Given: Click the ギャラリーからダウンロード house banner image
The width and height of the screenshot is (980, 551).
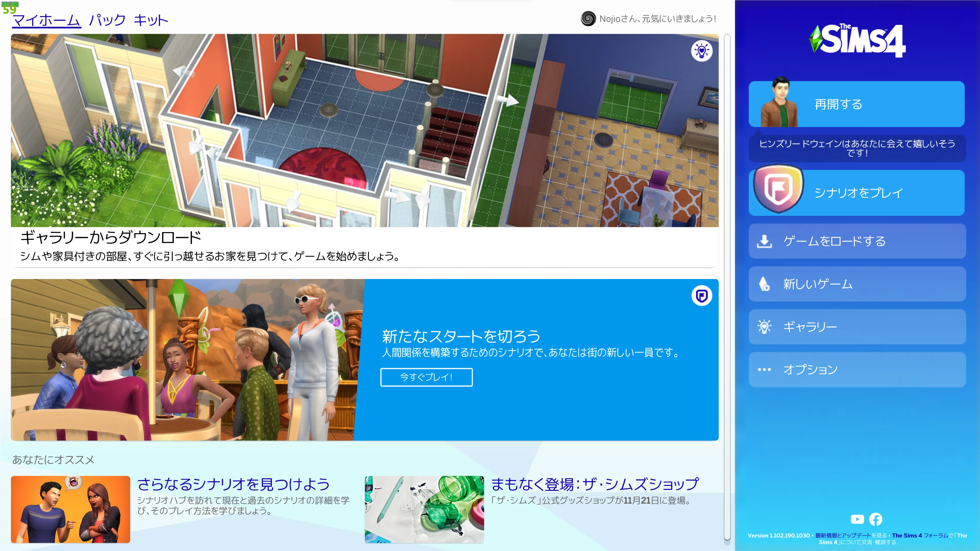Looking at the screenshot, I should point(364,130).
